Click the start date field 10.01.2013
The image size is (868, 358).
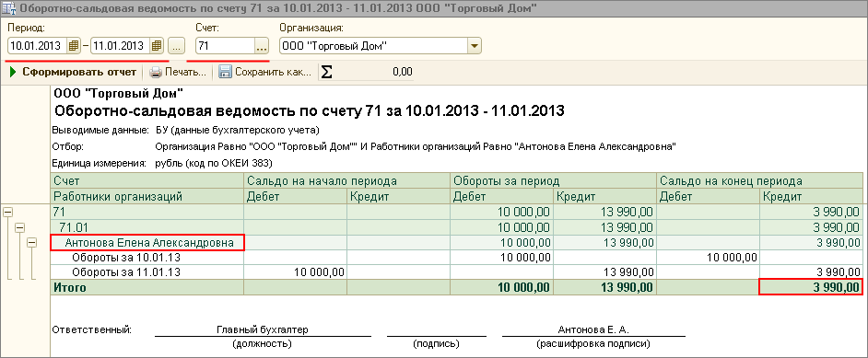[38, 46]
